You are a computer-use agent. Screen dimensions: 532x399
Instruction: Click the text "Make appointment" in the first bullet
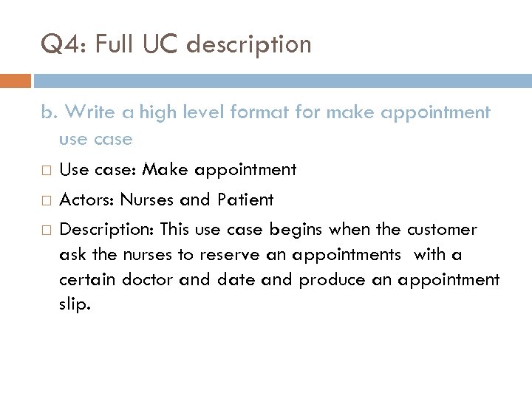[x=219, y=170]
